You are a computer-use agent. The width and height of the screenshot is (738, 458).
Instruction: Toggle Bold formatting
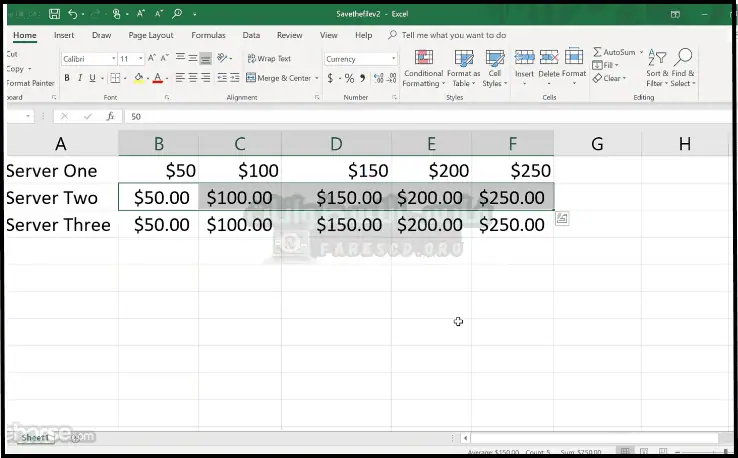click(67, 78)
